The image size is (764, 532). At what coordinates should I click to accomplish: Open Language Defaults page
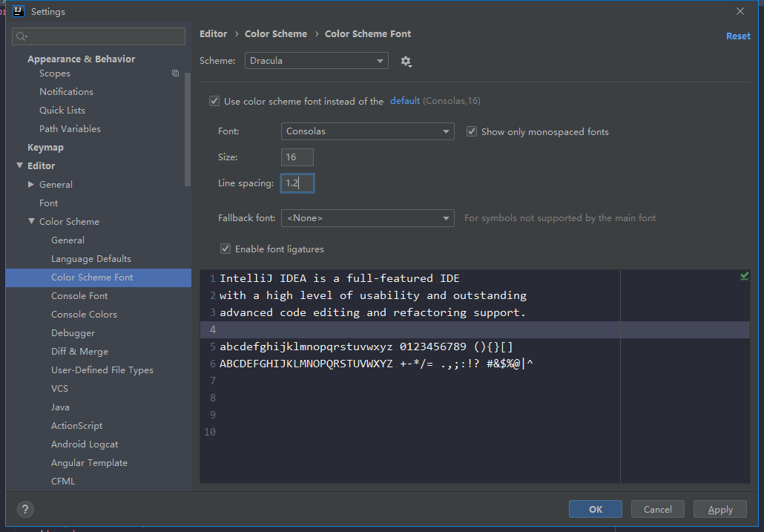(91, 258)
